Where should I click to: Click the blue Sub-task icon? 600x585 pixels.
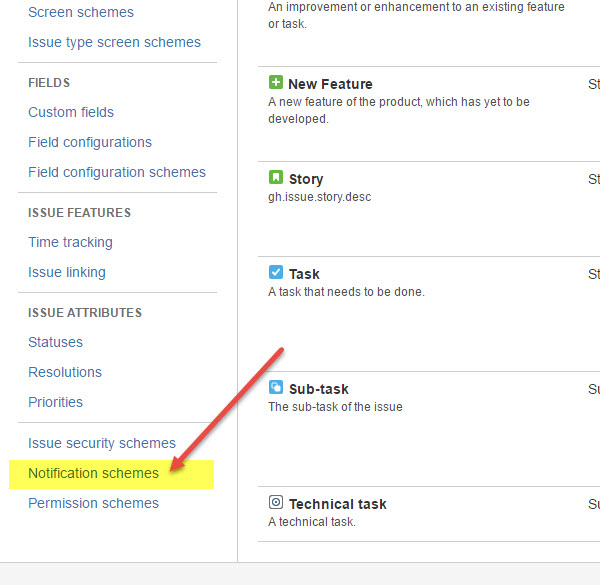tap(276, 387)
